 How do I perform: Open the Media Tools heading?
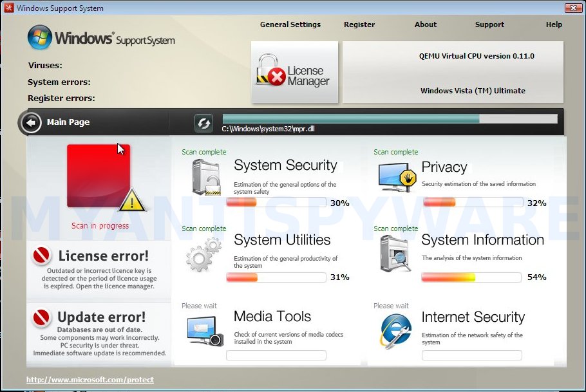272,317
